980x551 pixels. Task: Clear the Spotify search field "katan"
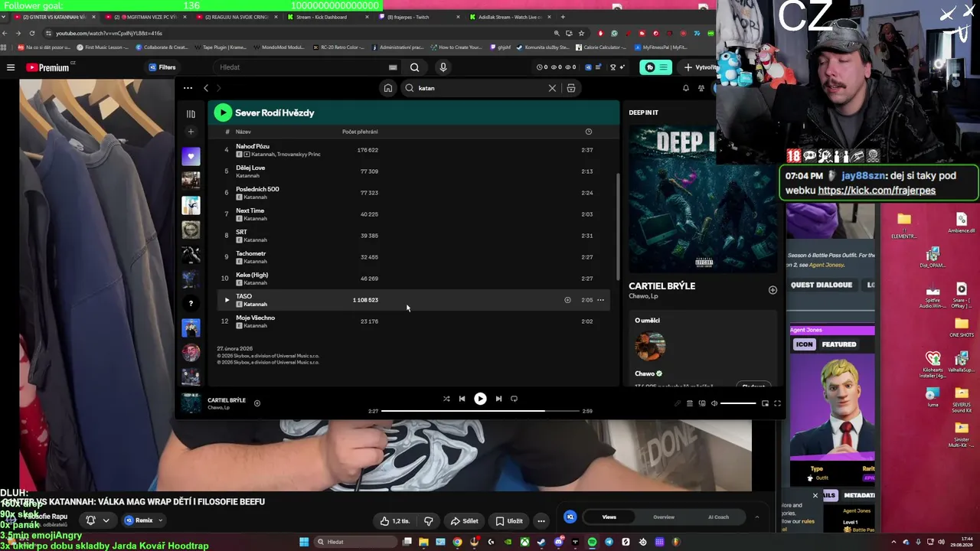pyautogui.click(x=552, y=88)
